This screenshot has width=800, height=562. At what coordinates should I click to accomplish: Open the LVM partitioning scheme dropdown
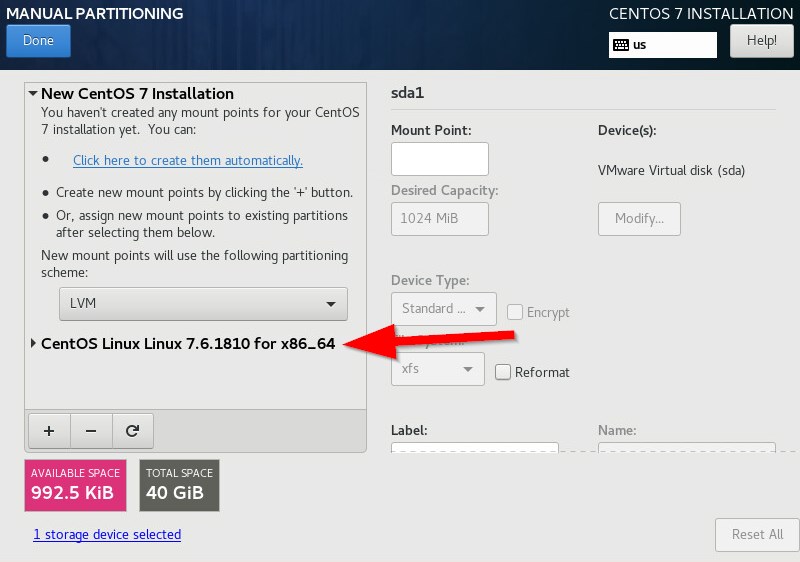tap(203, 304)
